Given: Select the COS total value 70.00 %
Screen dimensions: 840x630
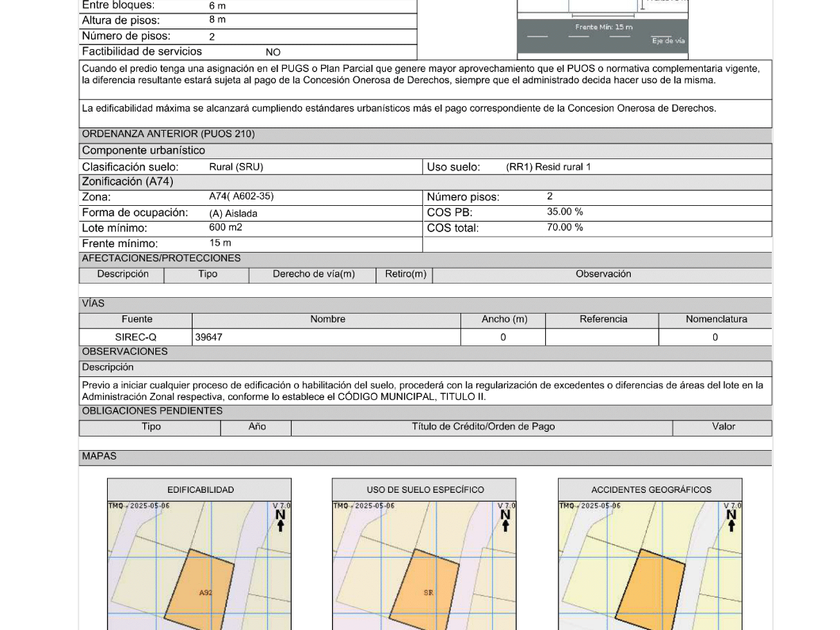Looking at the screenshot, I should [x=564, y=228].
